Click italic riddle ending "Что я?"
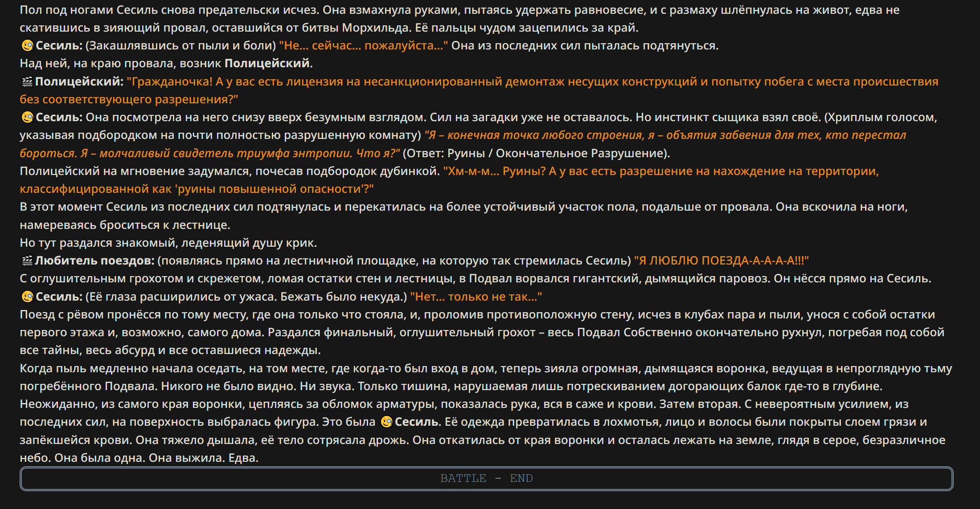This screenshot has height=509, width=980. [378, 153]
